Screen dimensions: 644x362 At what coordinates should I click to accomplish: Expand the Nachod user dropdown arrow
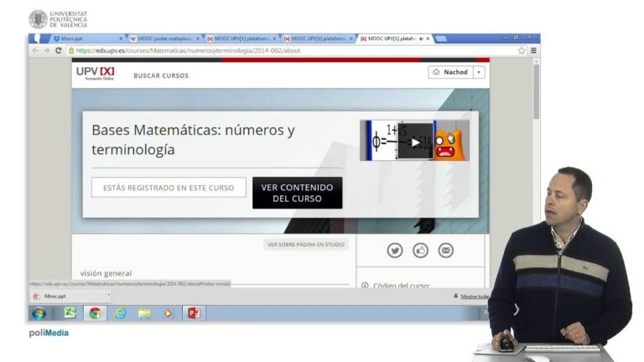[479, 72]
